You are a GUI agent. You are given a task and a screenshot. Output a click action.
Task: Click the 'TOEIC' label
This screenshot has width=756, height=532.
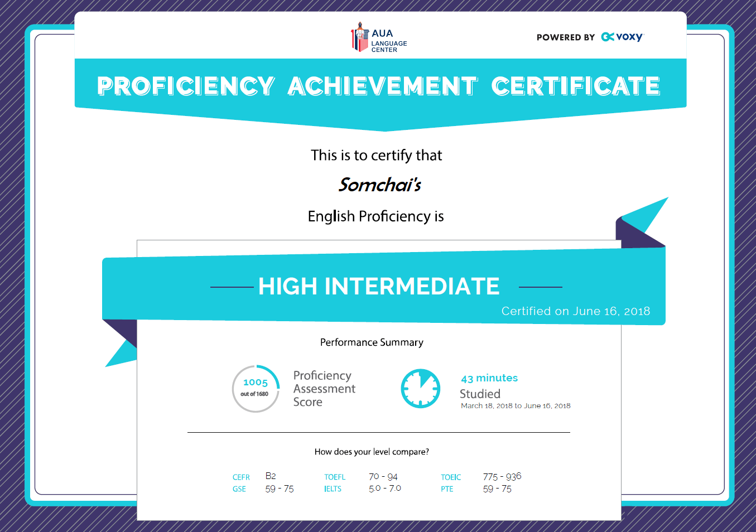[451, 477]
